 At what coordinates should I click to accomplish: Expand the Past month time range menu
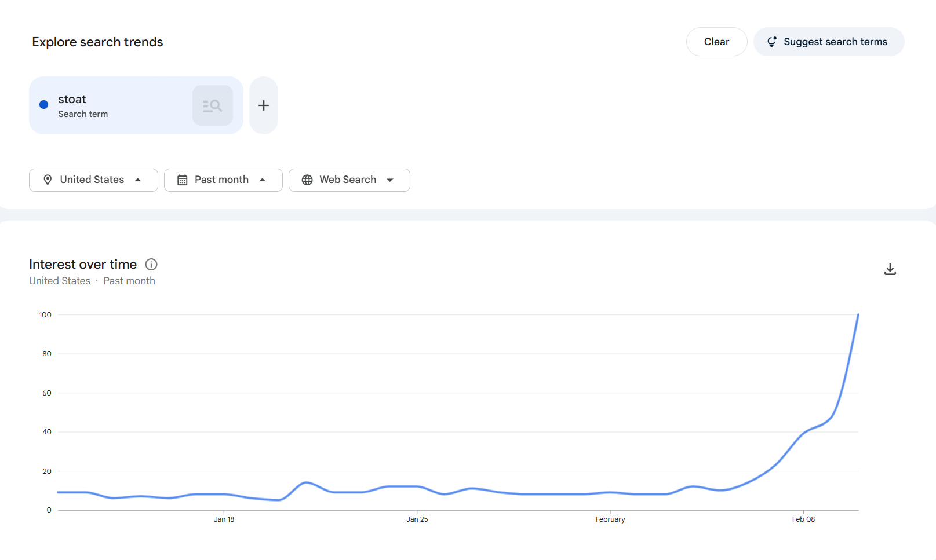click(222, 180)
